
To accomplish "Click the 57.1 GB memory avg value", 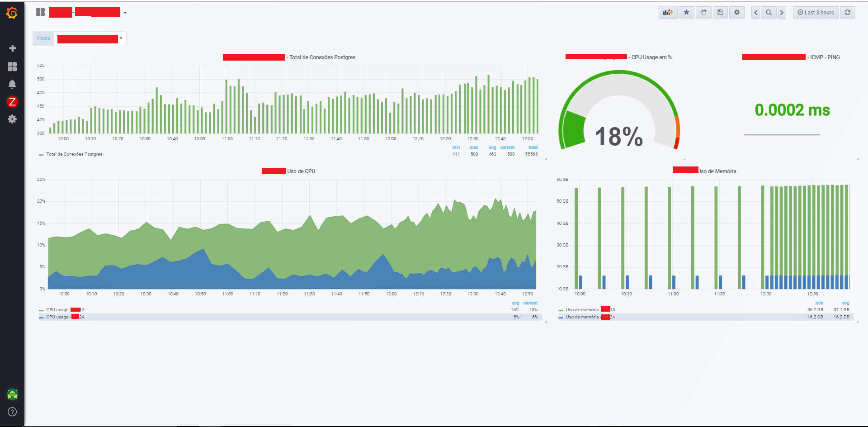I will (x=841, y=310).
